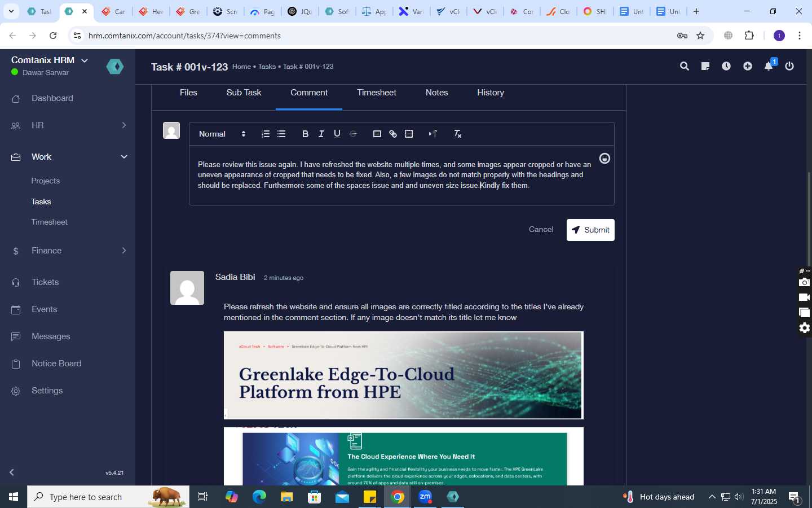Click the code block icon in editor toolbar

click(409, 134)
